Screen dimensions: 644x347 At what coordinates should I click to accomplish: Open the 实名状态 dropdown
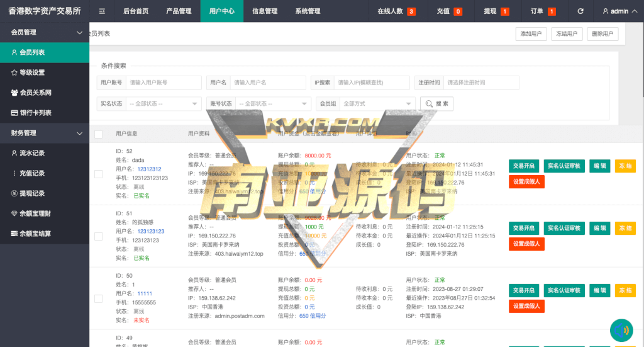coord(164,104)
